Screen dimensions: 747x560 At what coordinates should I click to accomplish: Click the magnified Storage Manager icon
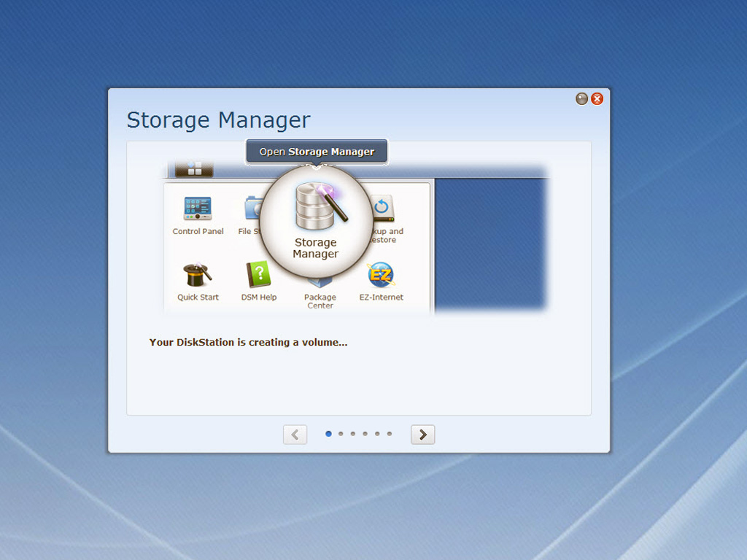click(x=322, y=206)
